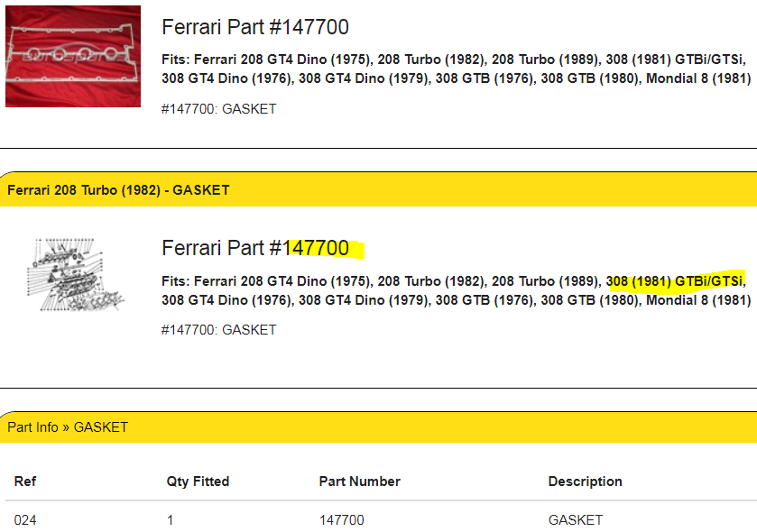Open the engine parts diagram thumbnail
The image size is (757, 532).
[x=73, y=276]
